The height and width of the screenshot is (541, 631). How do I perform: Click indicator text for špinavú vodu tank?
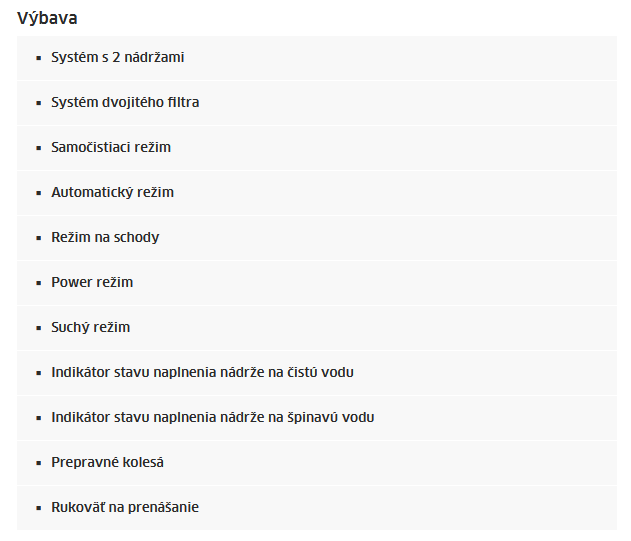[x=212, y=417]
